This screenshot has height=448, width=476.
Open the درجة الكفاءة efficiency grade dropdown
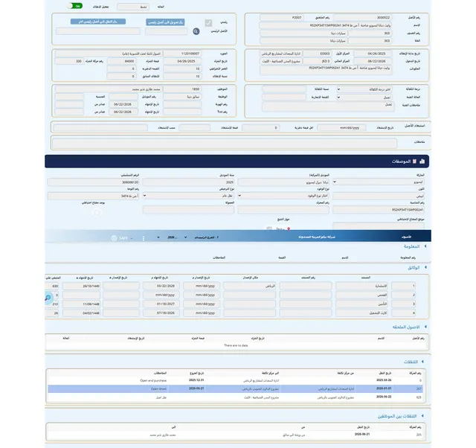[364, 89]
